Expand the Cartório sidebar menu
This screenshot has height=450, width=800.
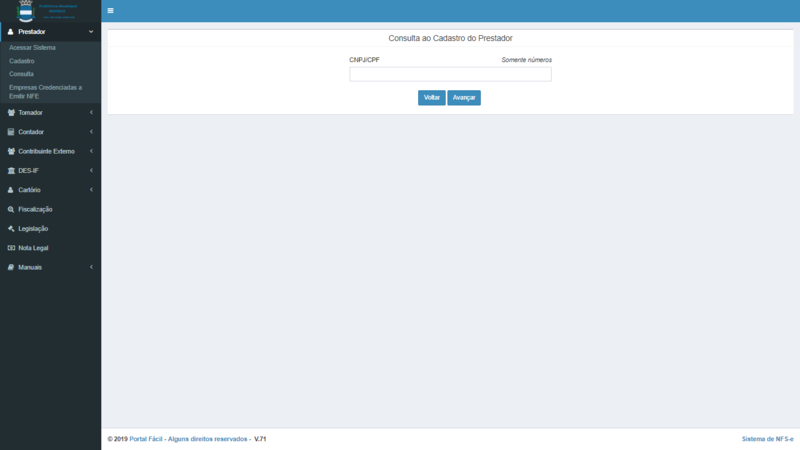(50, 190)
